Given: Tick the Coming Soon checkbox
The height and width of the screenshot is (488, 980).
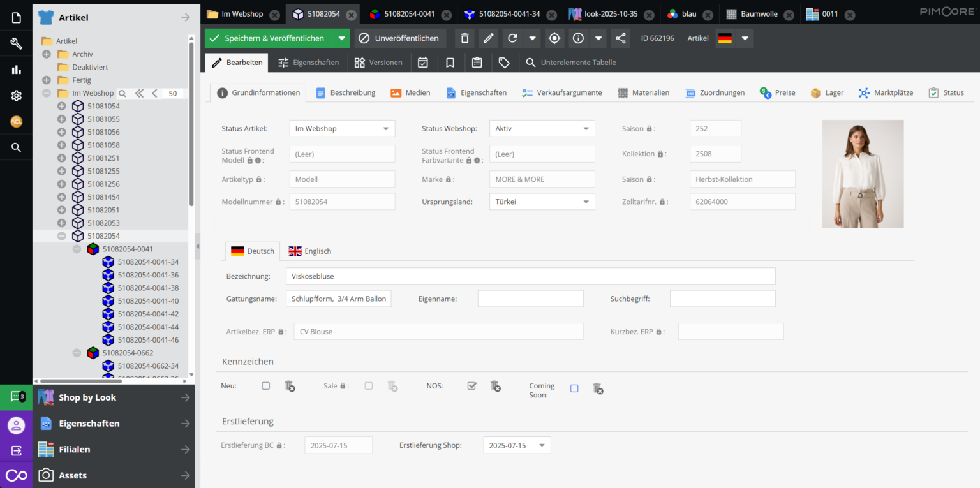Looking at the screenshot, I should (574, 388).
